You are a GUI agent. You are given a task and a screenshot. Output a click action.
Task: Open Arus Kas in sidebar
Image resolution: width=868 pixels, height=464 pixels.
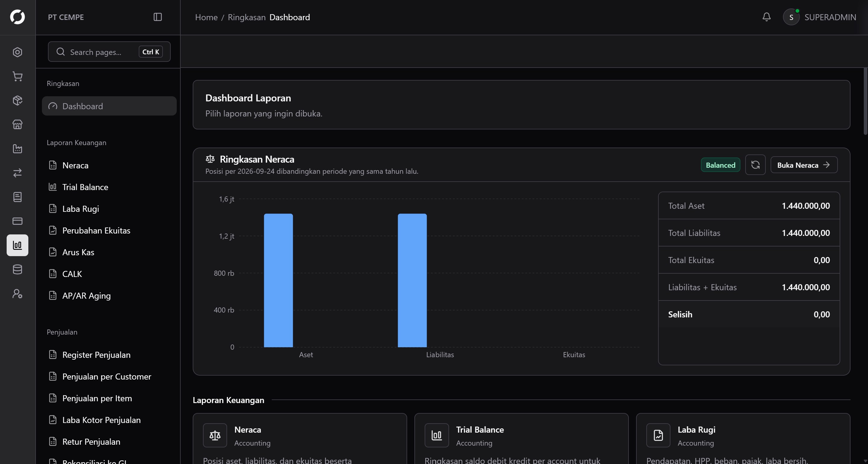109,252
